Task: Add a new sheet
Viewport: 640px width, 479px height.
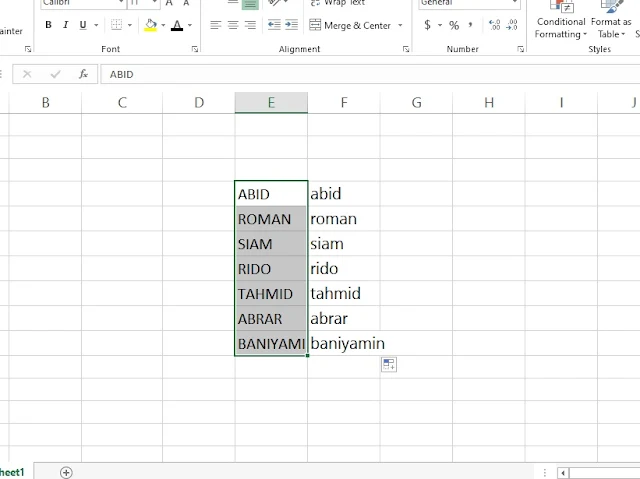Action: click(x=66, y=472)
